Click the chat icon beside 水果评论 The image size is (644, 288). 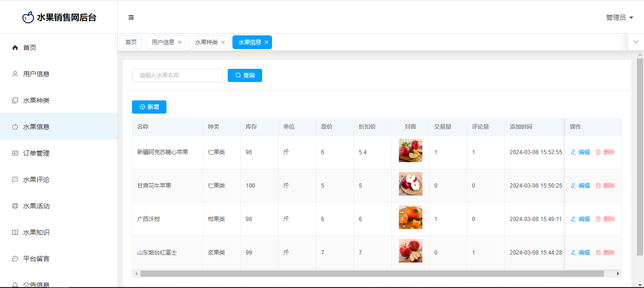click(x=15, y=180)
